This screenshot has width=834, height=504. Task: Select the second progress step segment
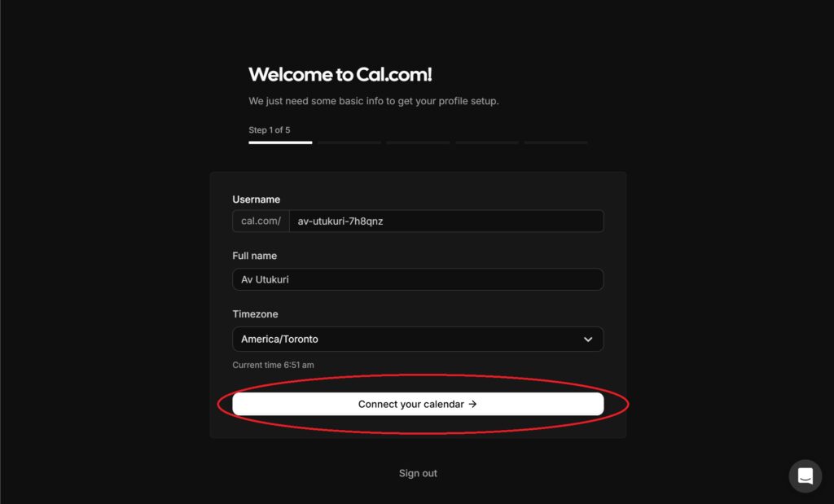point(349,142)
